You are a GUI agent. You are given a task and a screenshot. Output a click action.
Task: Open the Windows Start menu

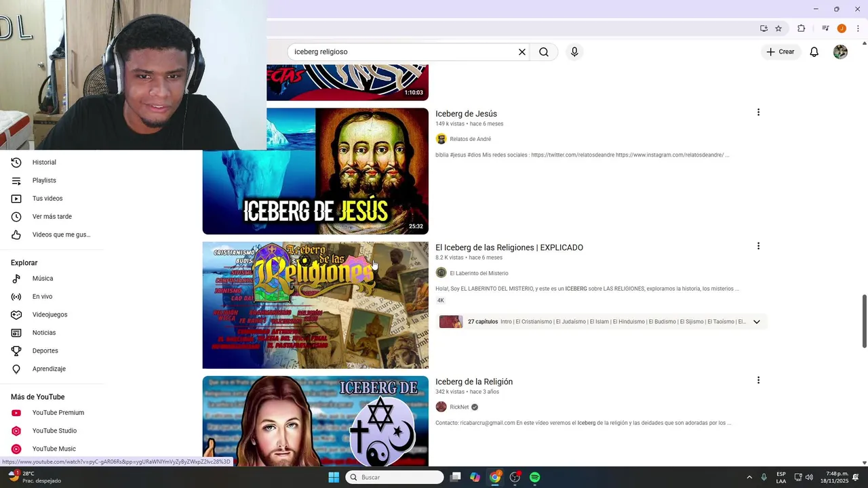pyautogui.click(x=334, y=477)
